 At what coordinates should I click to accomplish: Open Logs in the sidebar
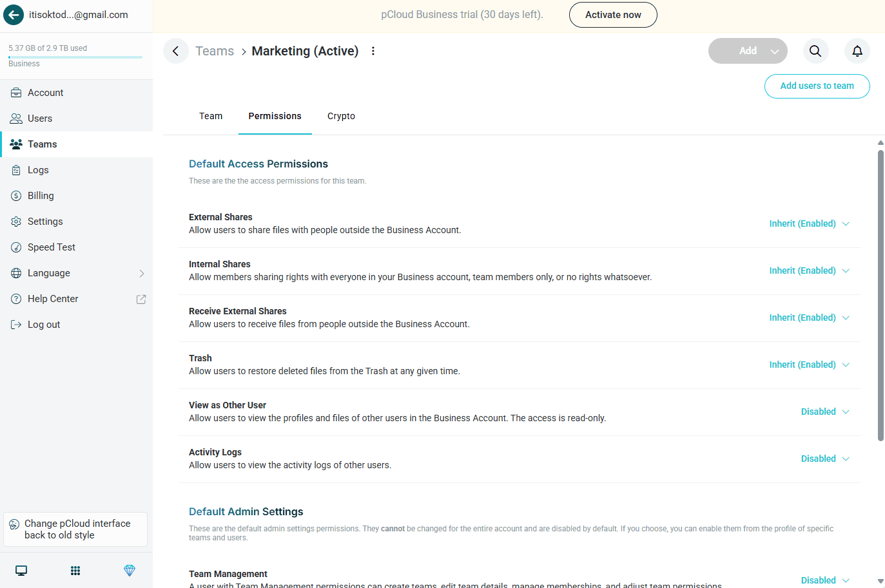76,170
